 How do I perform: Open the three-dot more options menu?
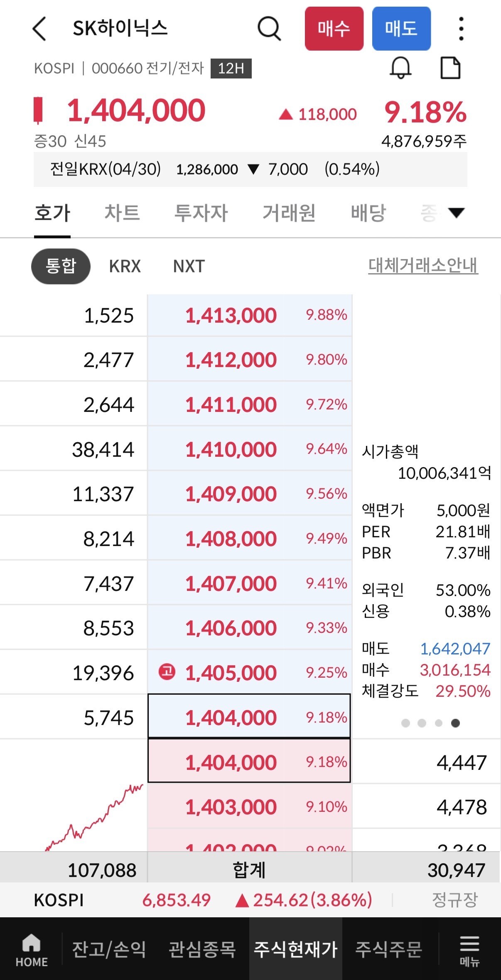[461, 29]
